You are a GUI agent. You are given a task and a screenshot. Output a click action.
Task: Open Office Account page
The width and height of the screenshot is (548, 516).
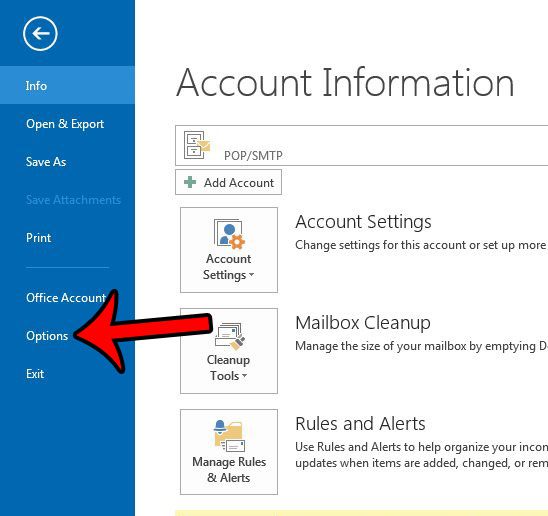point(66,298)
